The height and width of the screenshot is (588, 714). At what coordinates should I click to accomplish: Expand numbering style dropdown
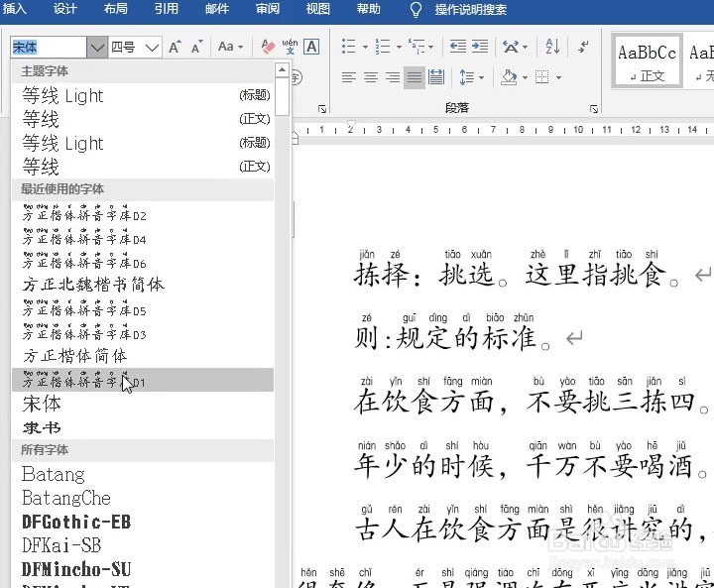399,47
